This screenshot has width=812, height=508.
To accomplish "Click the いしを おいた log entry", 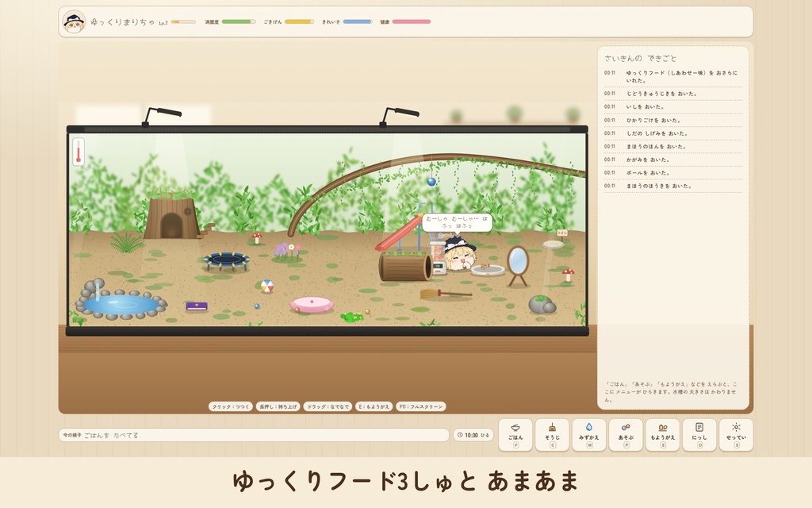I will 672,107.
